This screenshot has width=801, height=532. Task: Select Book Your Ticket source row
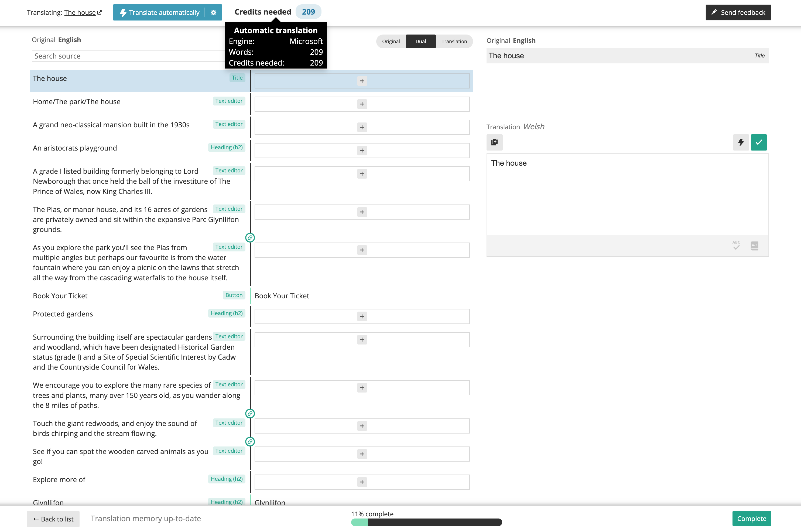coord(60,296)
